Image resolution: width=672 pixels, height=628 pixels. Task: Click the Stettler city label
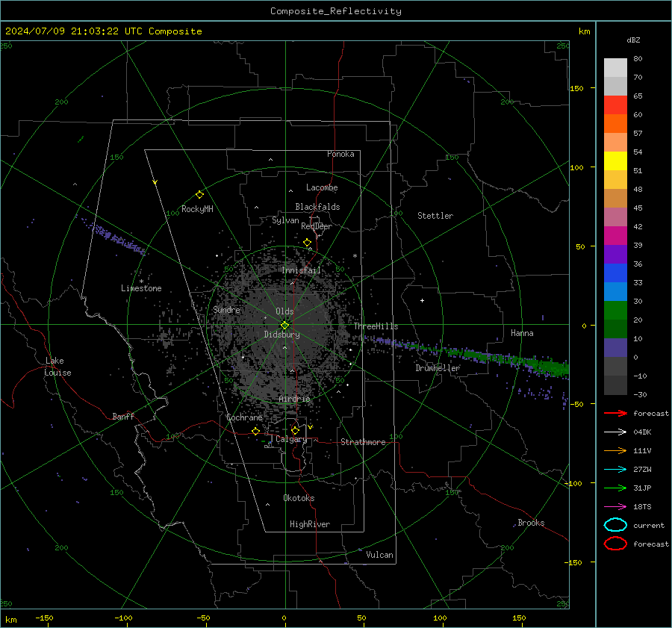pos(435,216)
